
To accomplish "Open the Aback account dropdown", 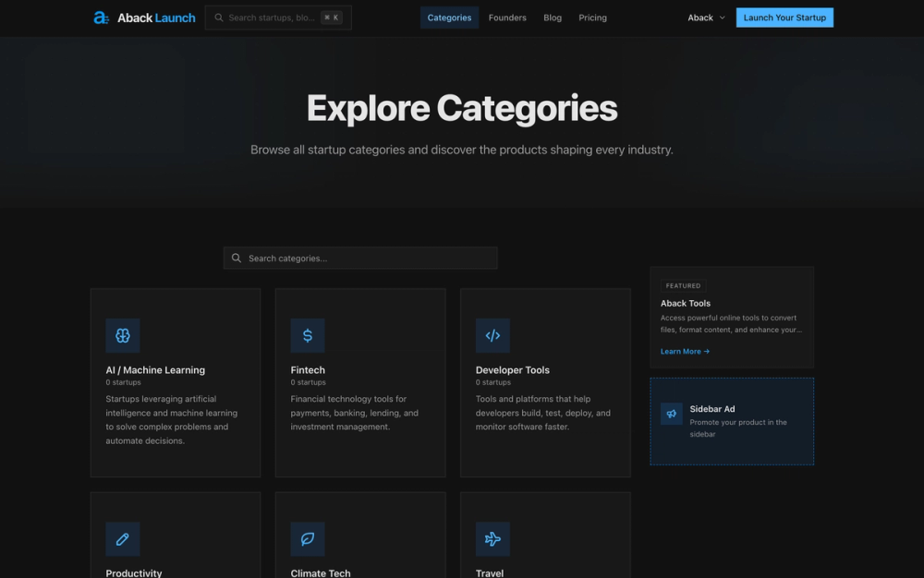I will pos(706,18).
